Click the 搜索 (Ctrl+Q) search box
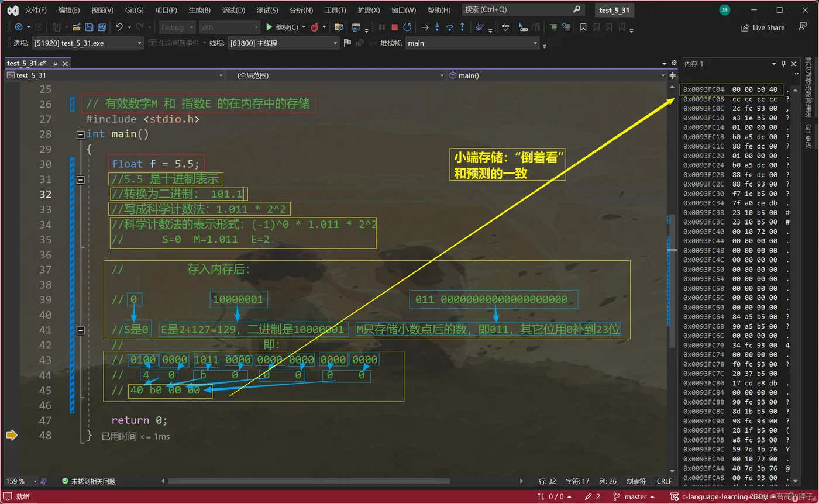819x504 pixels. click(523, 10)
